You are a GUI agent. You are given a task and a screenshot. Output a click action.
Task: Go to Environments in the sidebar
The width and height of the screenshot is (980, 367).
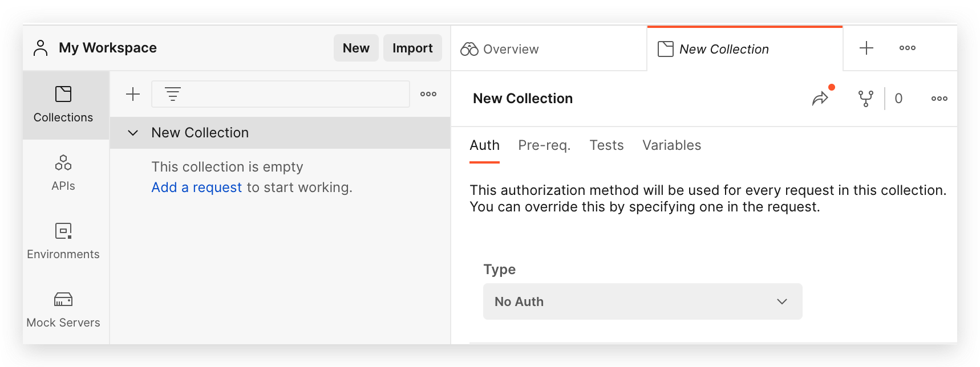click(63, 241)
